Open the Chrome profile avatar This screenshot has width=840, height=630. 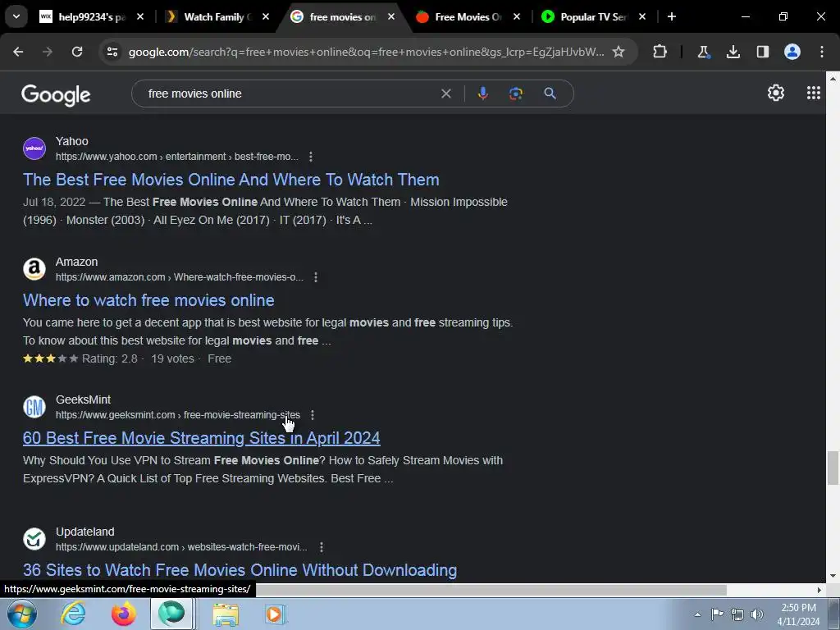point(792,52)
